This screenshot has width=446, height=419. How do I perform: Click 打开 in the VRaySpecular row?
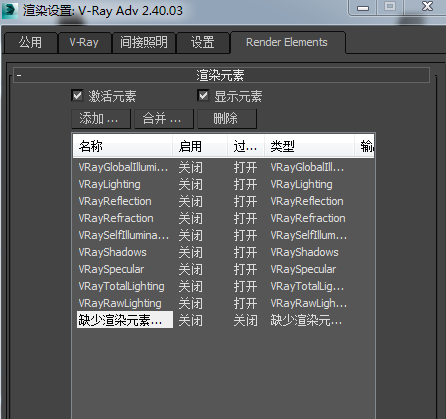coord(245,269)
